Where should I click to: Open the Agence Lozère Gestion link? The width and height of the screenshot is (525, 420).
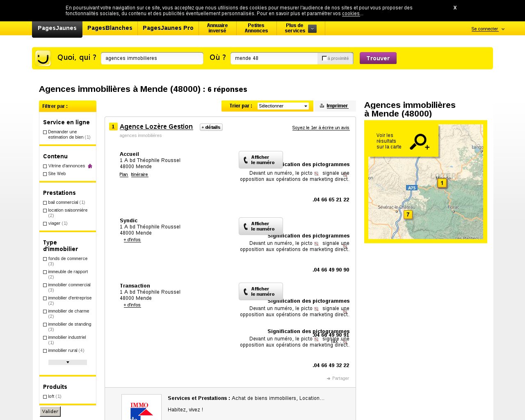(156, 126)
